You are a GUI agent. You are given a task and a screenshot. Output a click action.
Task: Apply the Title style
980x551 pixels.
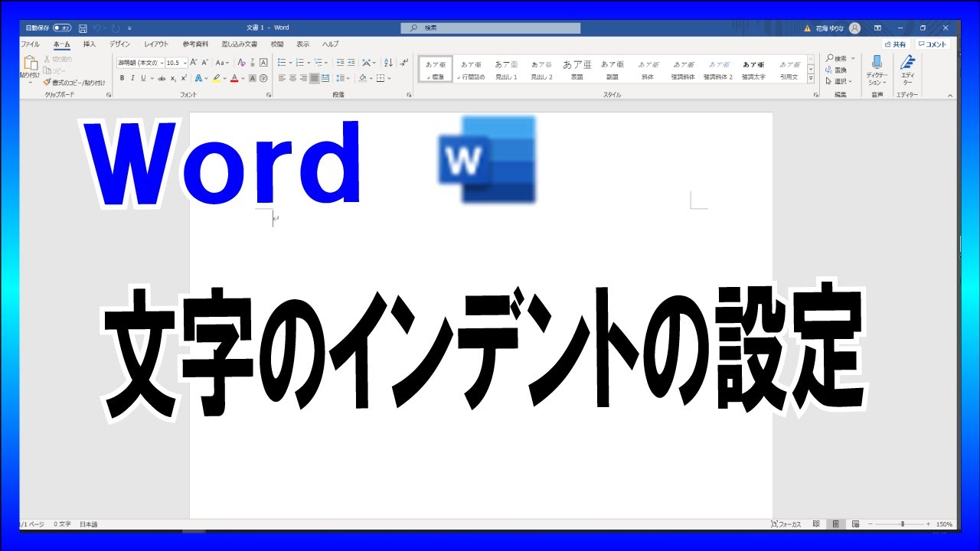click(577, 70)
